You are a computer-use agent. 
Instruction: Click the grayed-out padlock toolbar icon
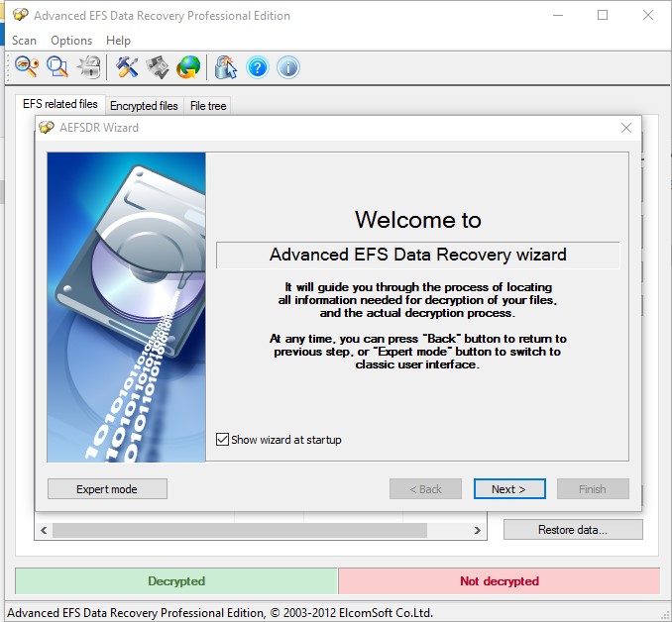[x=89, y=67]
